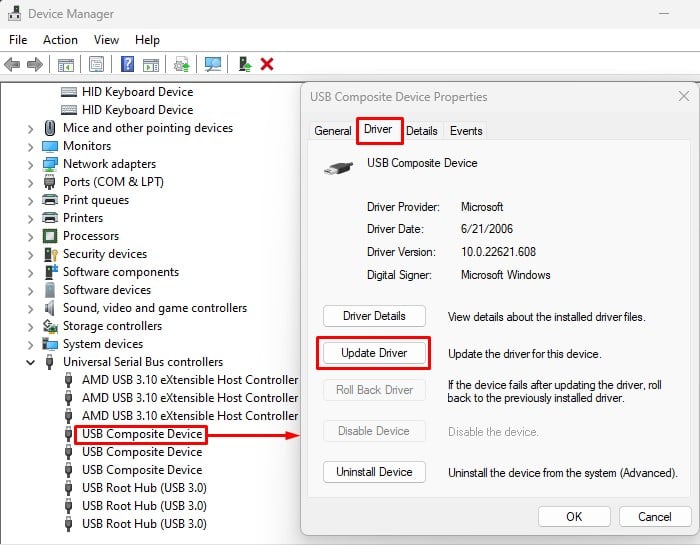Click the Back arrow toolbar icon
Image resolution: width=700 pixels, height=545 pixels.
[12, 65]
